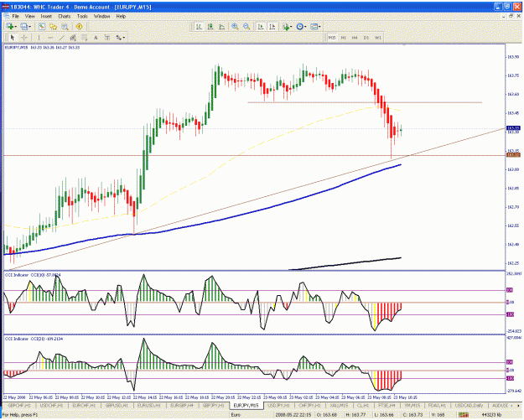Open the Templates button
524x420 pixels.
point(314,26)
